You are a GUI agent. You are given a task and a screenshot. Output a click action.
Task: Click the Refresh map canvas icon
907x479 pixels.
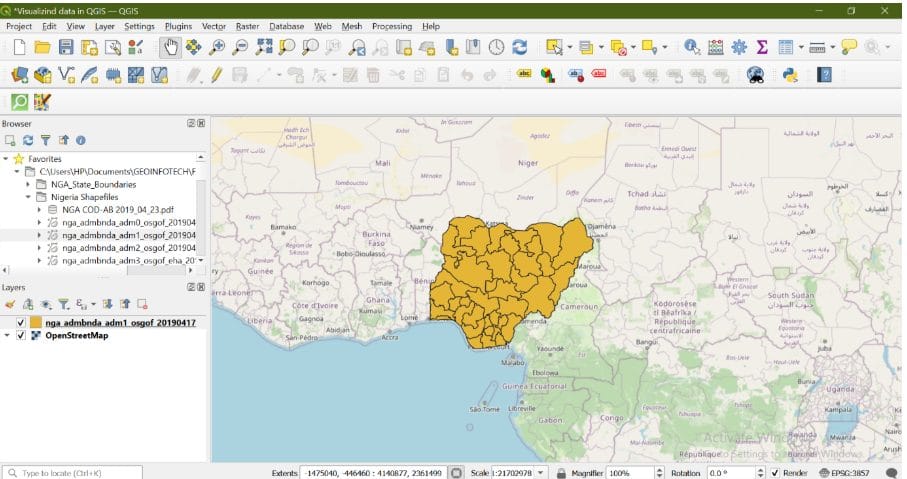click(x=519, y=47)
